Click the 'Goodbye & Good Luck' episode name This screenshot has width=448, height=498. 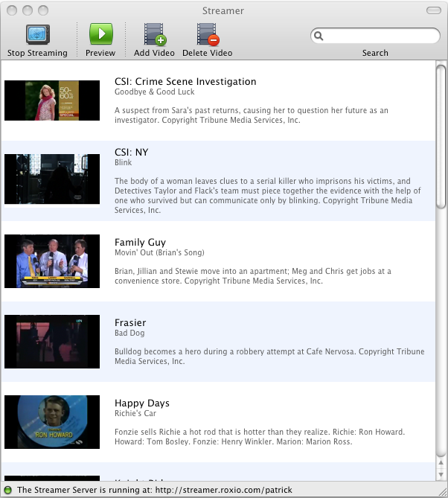(x=155, y=92)
